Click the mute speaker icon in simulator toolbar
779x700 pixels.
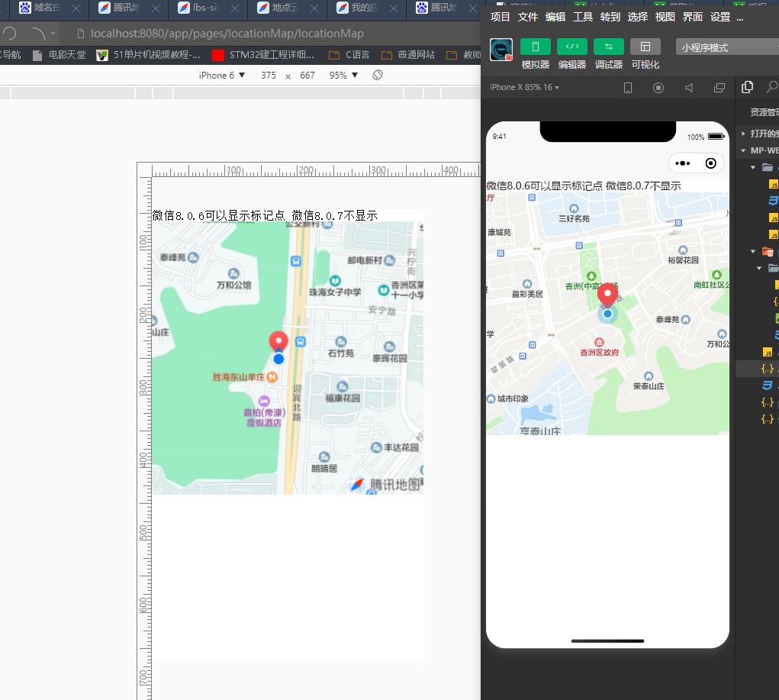point(689,88)
